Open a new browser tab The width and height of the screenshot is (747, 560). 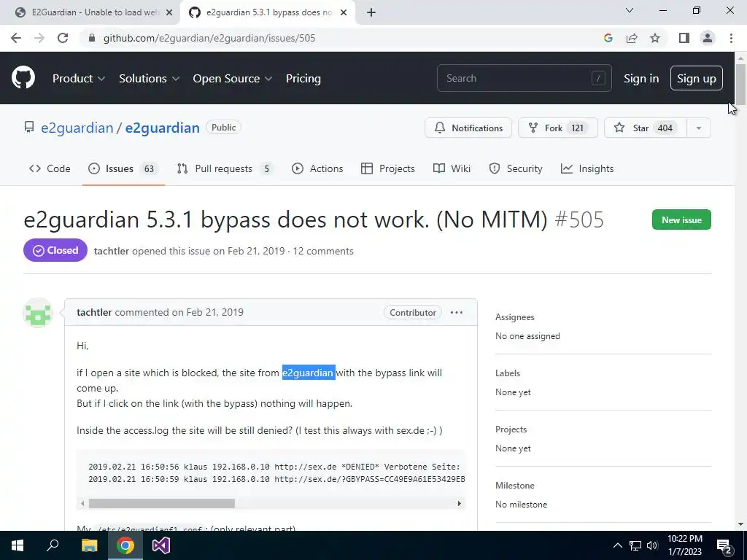pos(371,12)
